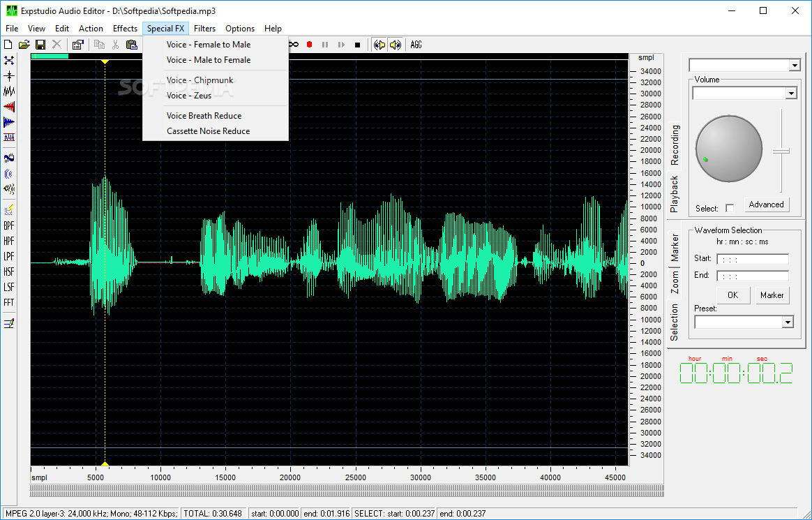
Task: Click the pause playback button
Action: pyautogui.click(x=325, y=45)
